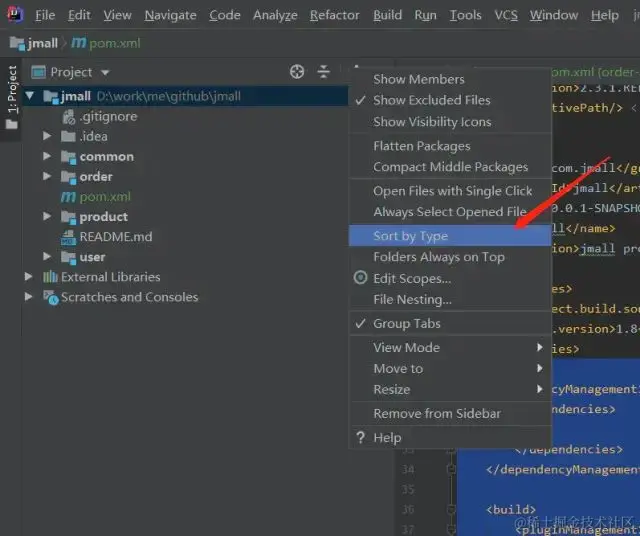This screenshot has width=640, height=536.
Task: Click pom.xml in the breadcrumb bar
Action: tap(115, 43)
